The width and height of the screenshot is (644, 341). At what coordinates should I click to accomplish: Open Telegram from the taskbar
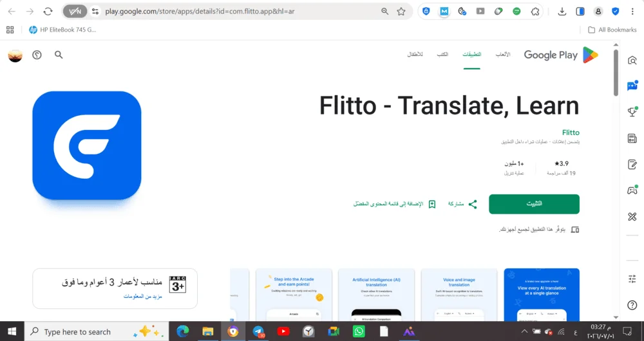(258, 331)
